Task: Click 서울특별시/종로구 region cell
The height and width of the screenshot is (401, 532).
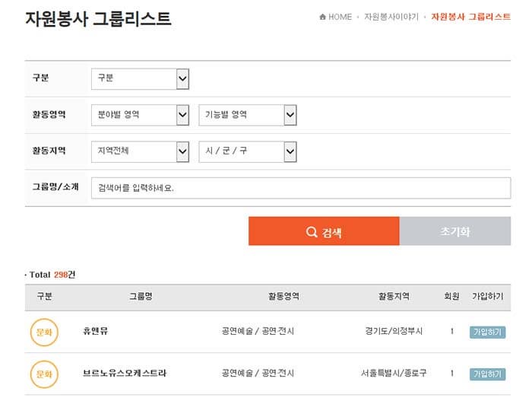Action: [394, 373]
